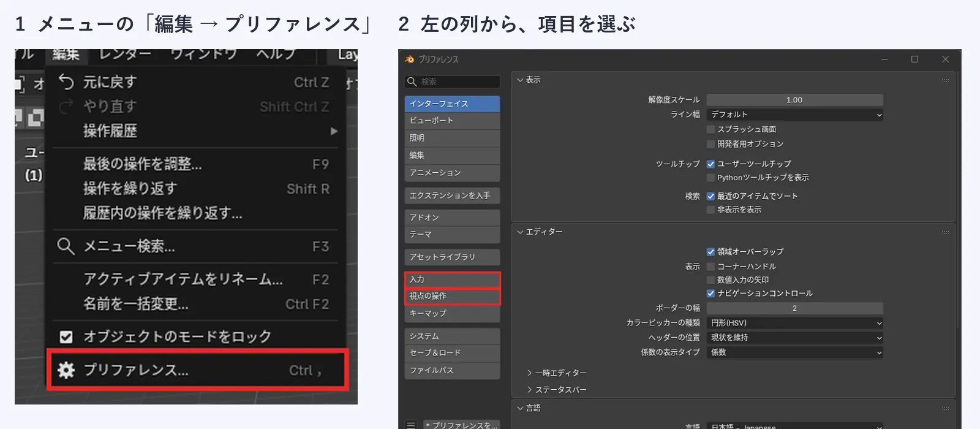The width and height of the screenshot is (980, 429).
Task: Click the Blender logo in the Preferences title bar
Action: (x=410, y=59)
